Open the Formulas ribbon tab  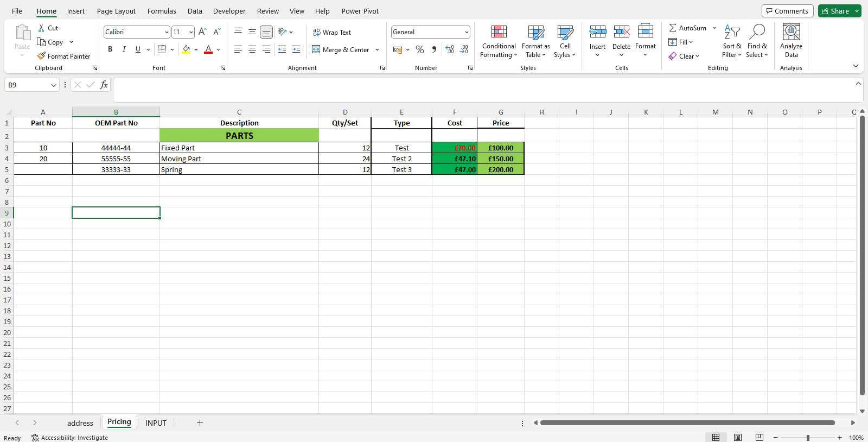(162, 11)
